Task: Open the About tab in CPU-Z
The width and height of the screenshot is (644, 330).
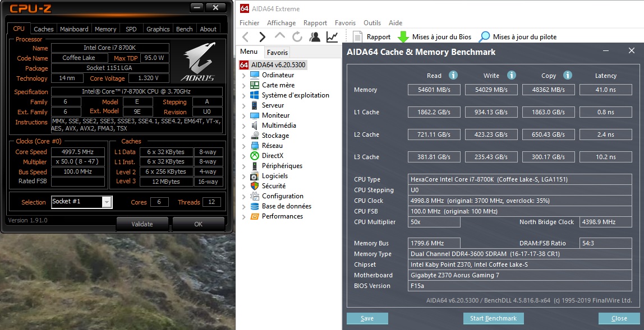Action: point(208,29)
